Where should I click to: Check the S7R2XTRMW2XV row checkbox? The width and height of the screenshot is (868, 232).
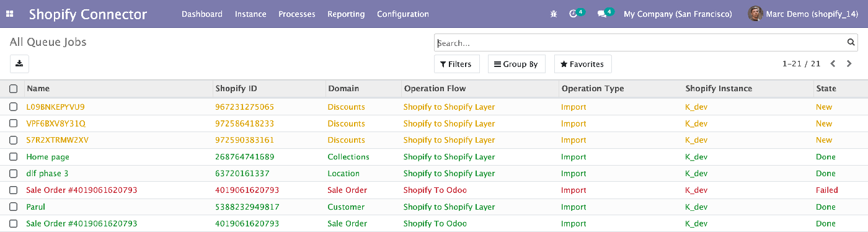(x=13, y=140)
